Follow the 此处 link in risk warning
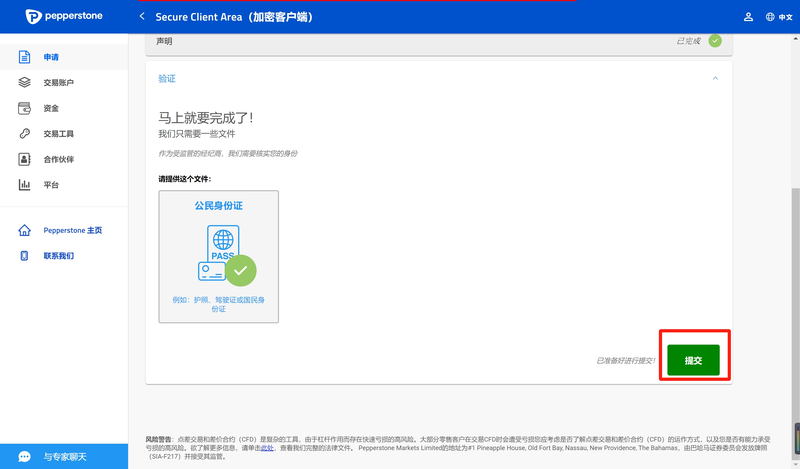 tap(267, 448)
